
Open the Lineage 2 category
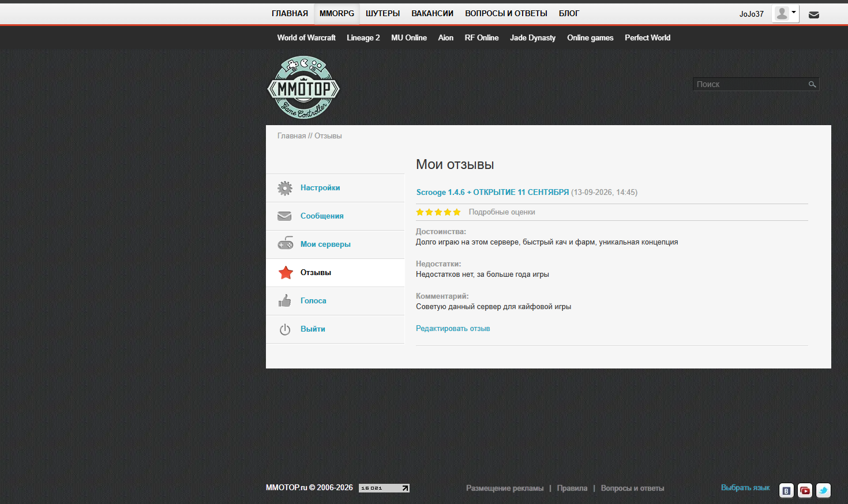point(363,37)
